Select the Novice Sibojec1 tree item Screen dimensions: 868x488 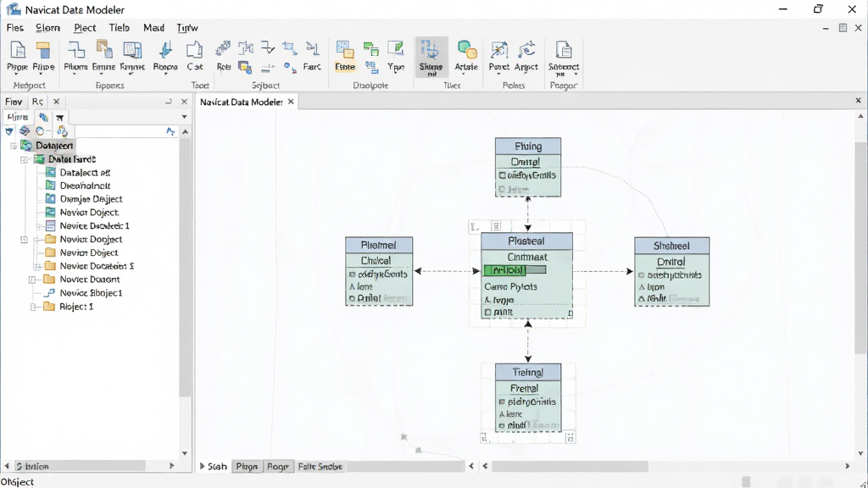point(91,293)
